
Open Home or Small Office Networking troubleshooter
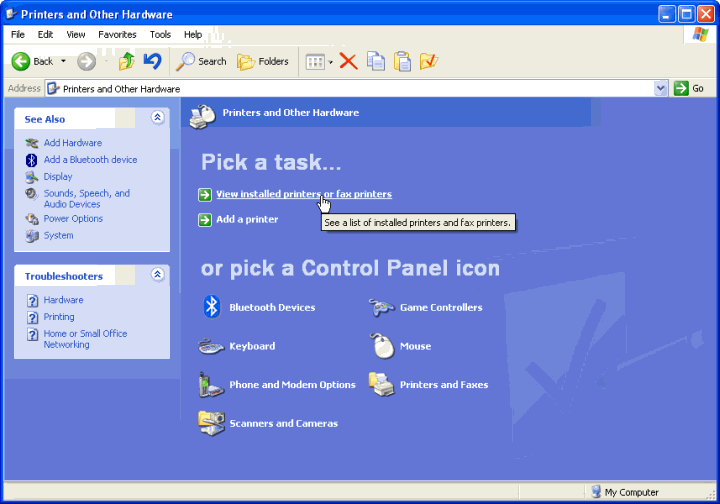point(85,339)
